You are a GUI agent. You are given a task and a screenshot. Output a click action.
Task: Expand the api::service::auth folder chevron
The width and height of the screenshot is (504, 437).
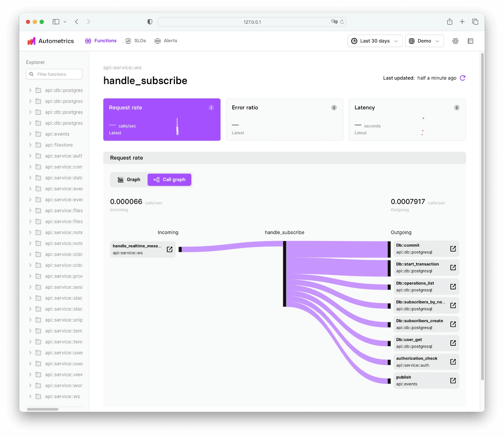point(30,156)
